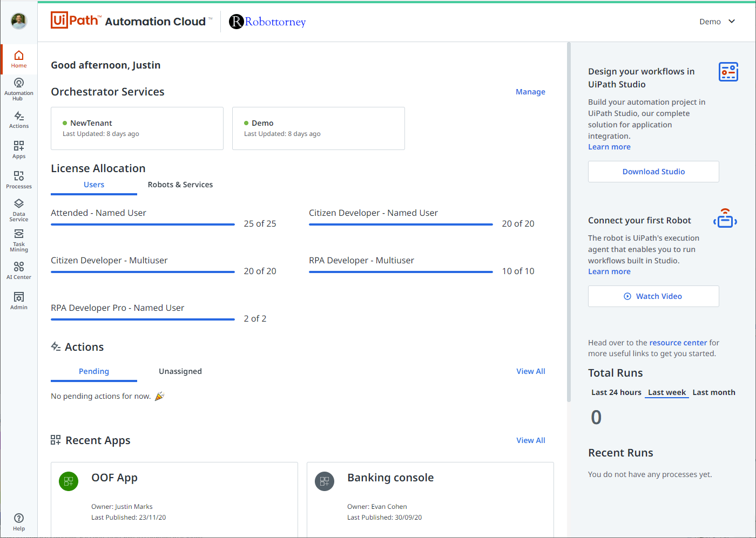Click Manage for Orchestrator Services

click(x=530, y=92)
